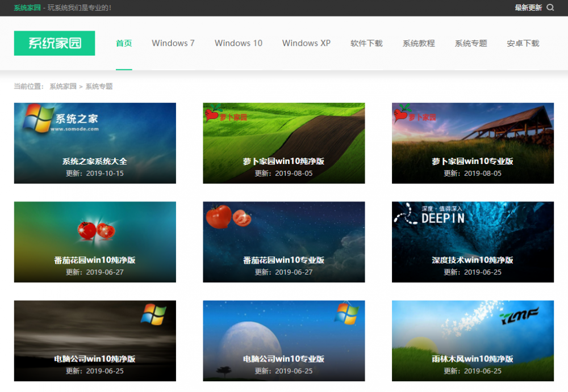Click 更新: 2019-06-25 under 深度技术win10纯净版
Viewport: 568px width, 392px height.
[x=473, y=272]
